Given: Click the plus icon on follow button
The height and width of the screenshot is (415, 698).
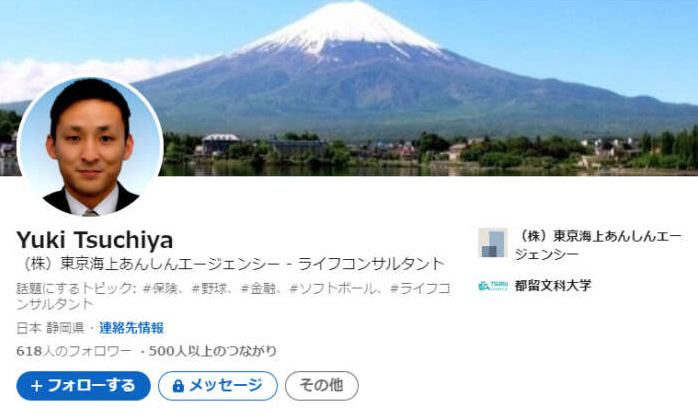Looking at the screenshot, I should [37, 386].
